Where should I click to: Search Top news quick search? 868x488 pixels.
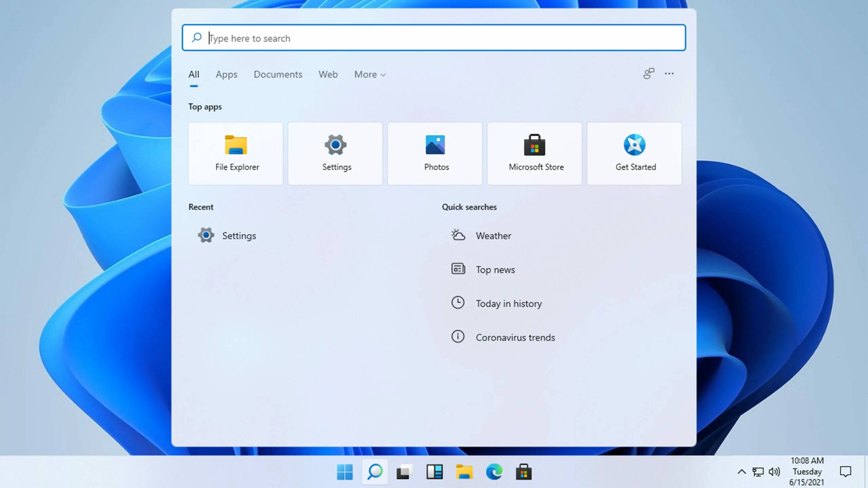pos(495,270)
